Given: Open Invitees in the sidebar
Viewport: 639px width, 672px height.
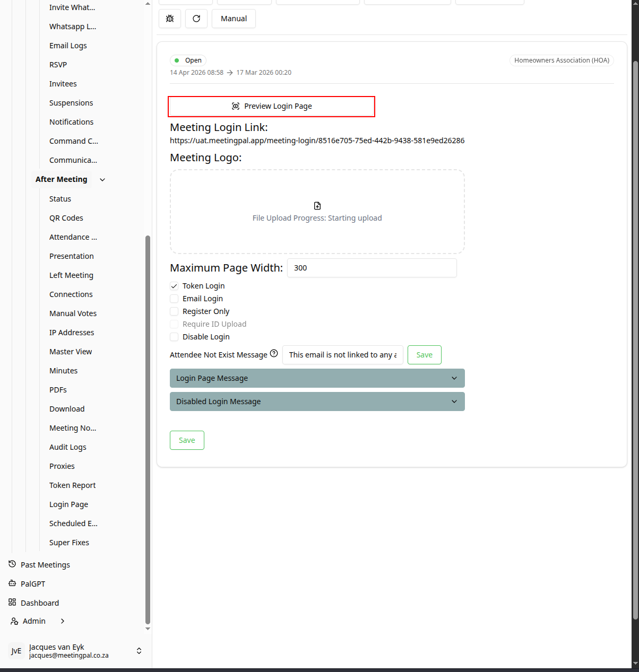Looking at the screenshot, I should pyautogui.click(x=63, y=84).
